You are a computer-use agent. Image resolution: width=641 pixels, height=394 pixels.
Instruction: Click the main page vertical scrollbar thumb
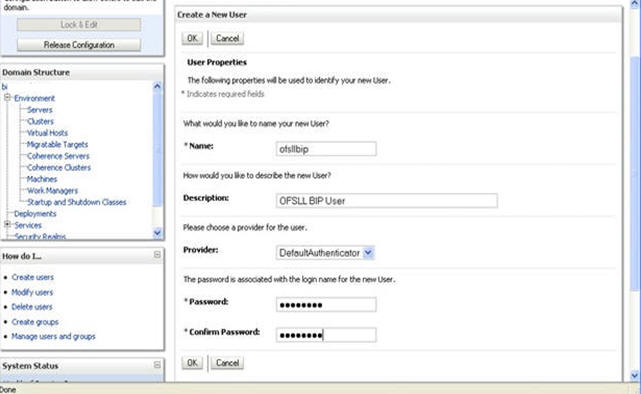635,174
